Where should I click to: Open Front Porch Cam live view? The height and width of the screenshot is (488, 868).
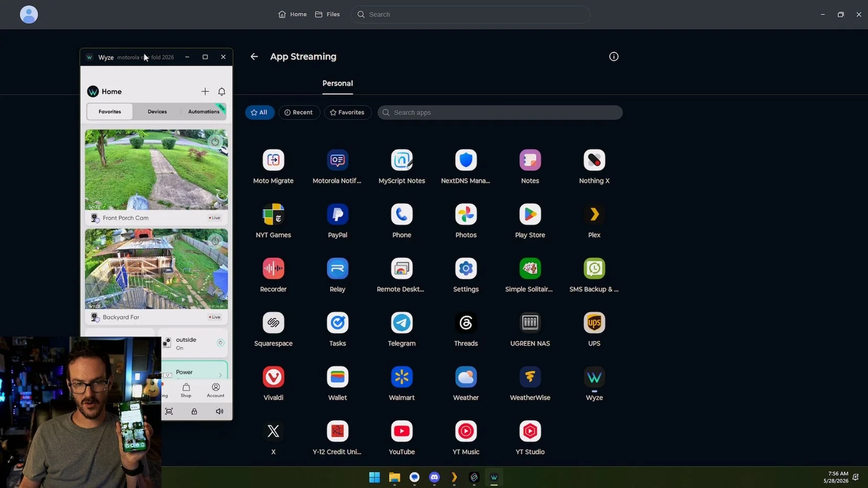(157, 170)
